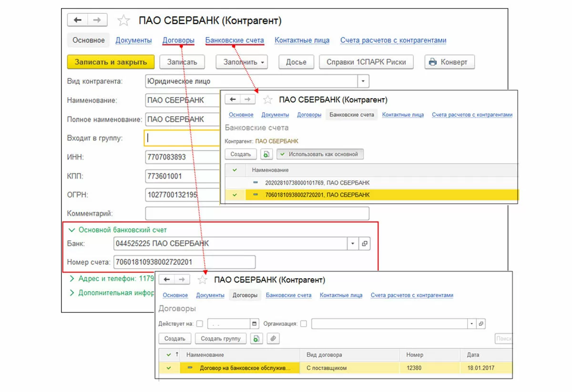Image resolution: width=572 pixels, height=392 pixels.
Task: Click the back arrow in the main window
Action: pyautogui.click(x=78, y=20)
